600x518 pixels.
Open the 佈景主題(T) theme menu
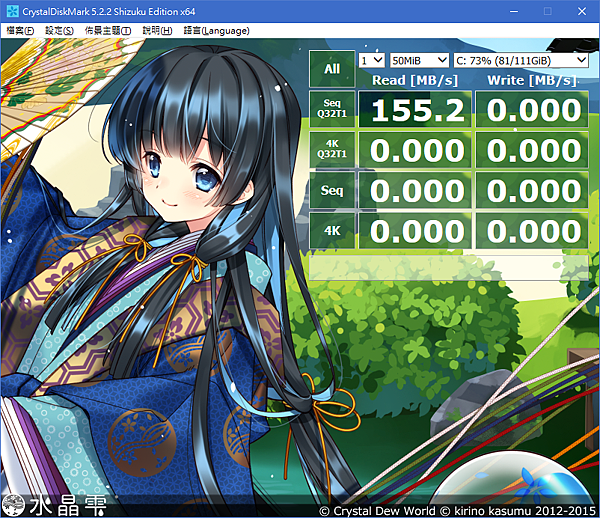click(108, 31)
